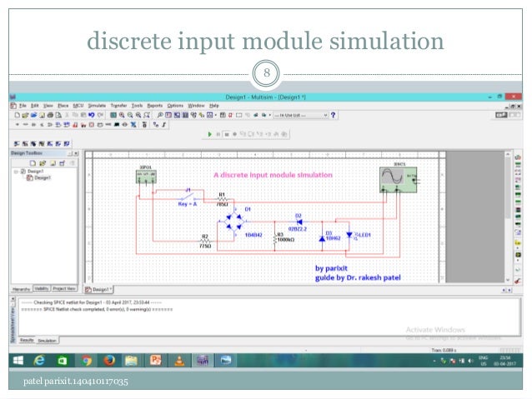This screenshot has width=532, height=399.
Task: Place an indicator component with the red icon
Action: click(91, 125)
